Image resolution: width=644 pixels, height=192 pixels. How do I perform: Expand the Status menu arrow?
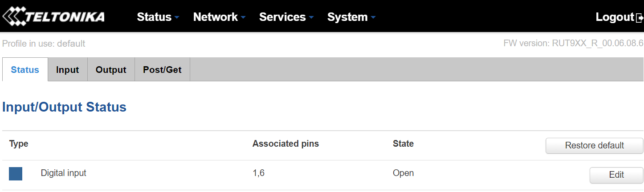177,18
